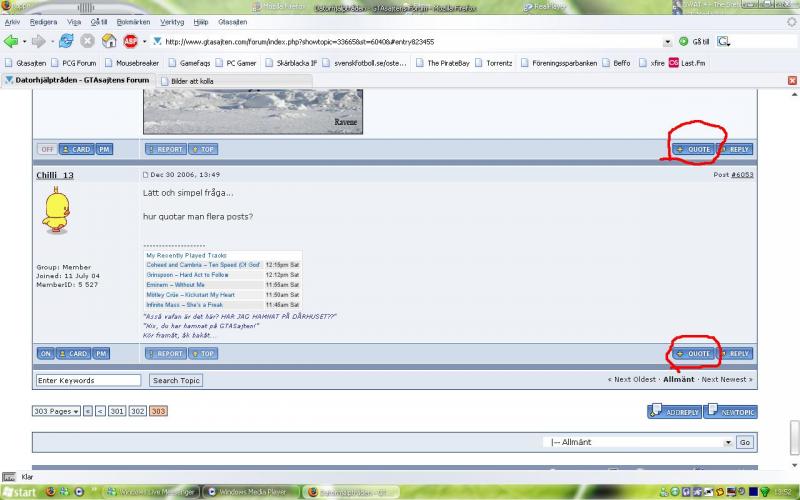Reload the page with the refresh icon
This screenshot has height=500, width=800.
tap(66, 41)
